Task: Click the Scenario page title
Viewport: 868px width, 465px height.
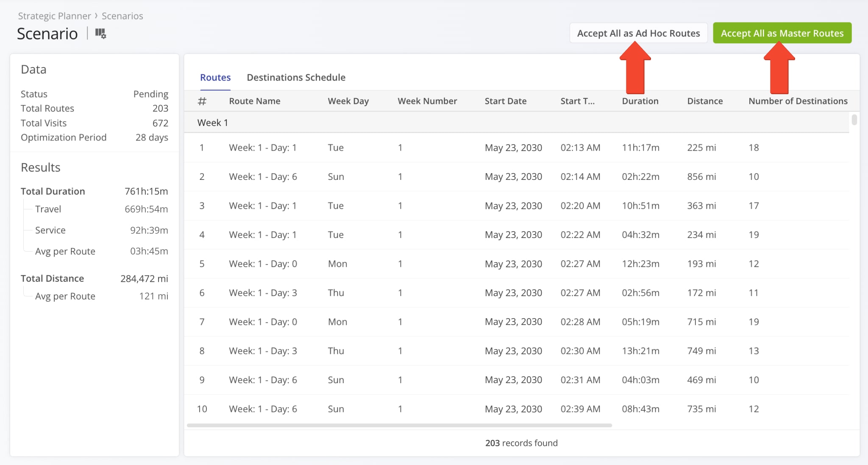Action: (x=47, y=34)
